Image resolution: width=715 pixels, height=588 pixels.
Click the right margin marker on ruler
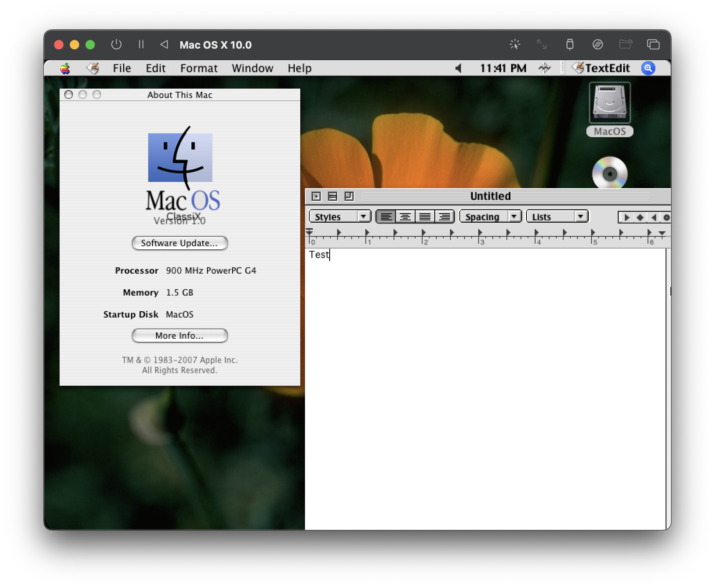(x=662, y=233)
